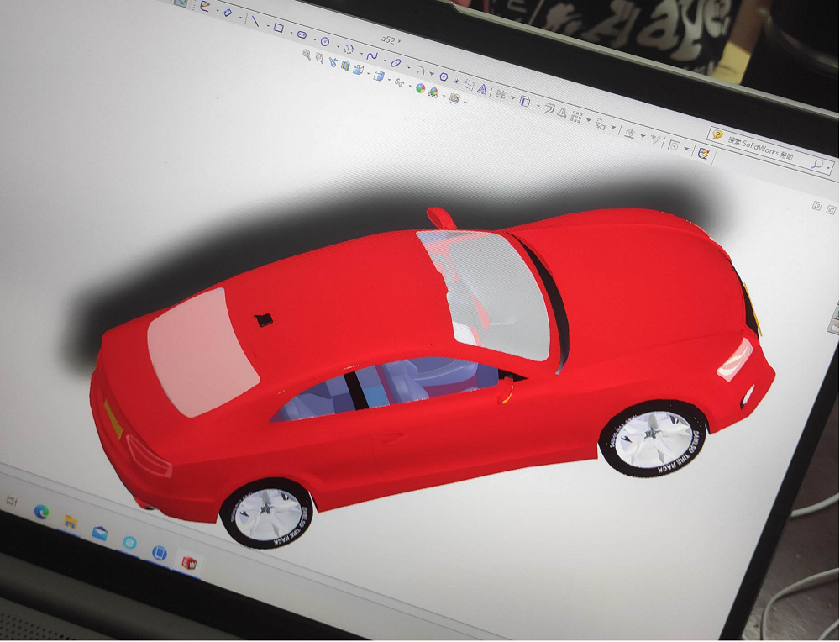This screenshot has width=840, height=642.
Task: Open the Your Phone taskbar app
Action: 160,552
